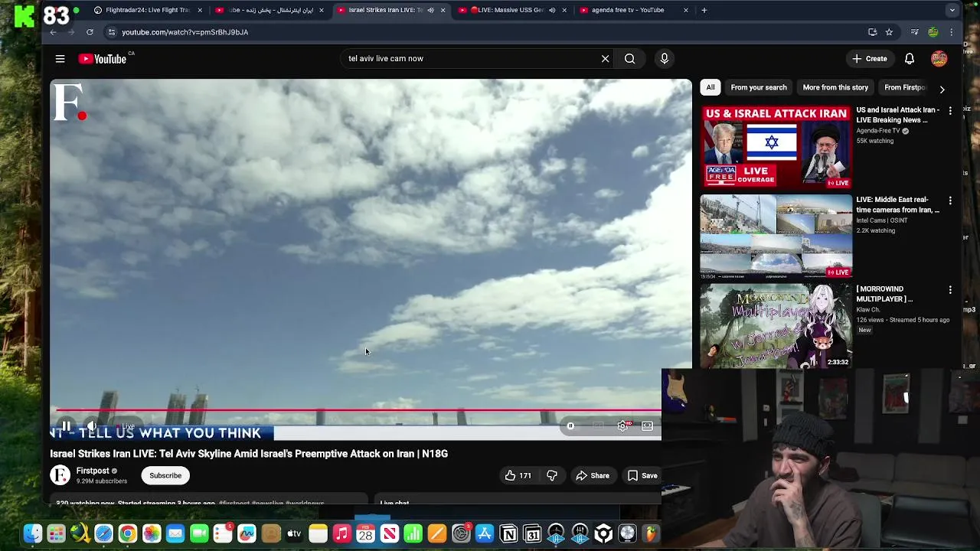This screenshot has height=551, width=980.
Task: Bookmark this page with the star icon
Action: pos(889,32)
